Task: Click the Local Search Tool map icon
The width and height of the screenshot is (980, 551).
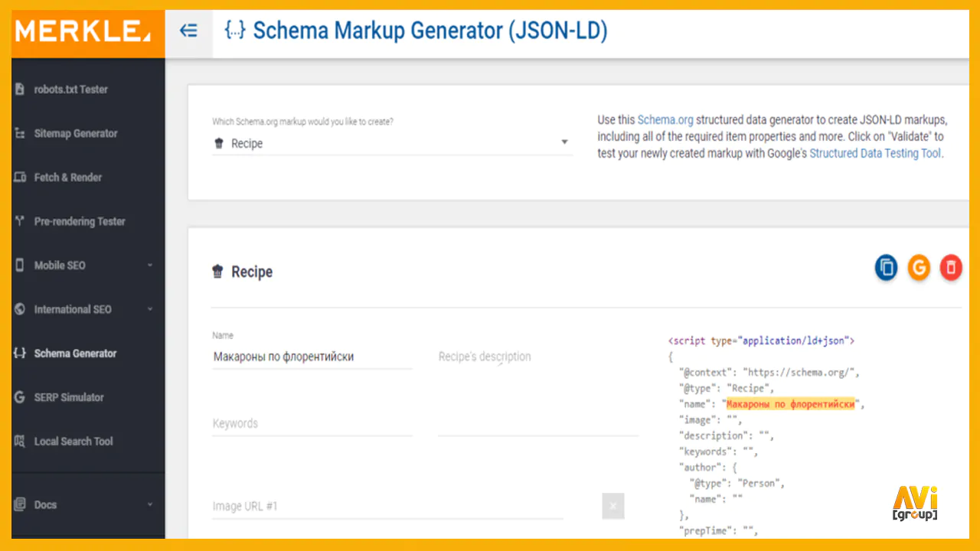Action: [20, 441]
